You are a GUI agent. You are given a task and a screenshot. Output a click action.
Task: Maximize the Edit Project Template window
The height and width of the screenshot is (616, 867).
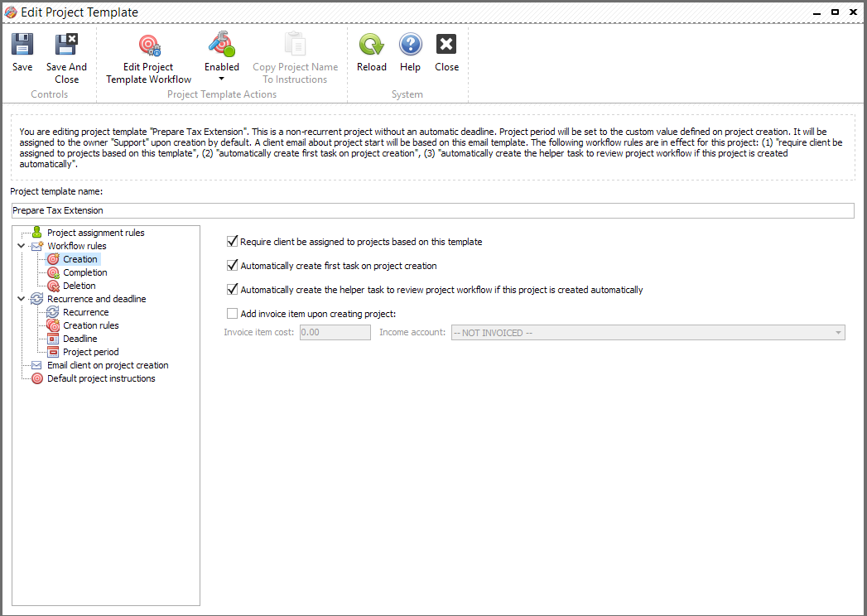(x=835, y=12)
